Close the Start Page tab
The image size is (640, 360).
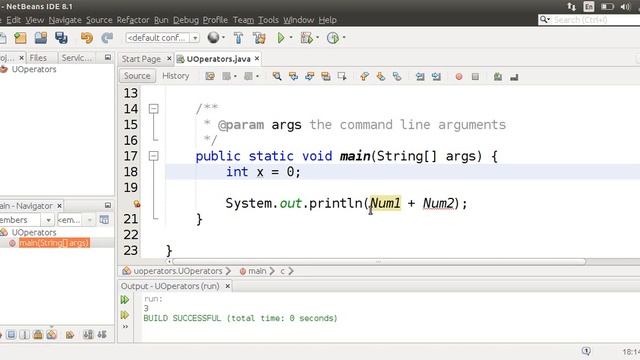(x=169, y=59)
